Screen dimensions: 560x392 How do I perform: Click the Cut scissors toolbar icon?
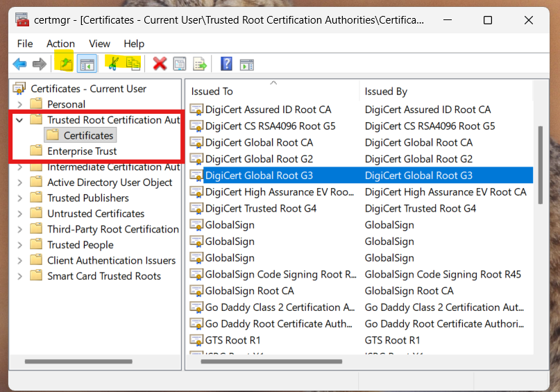click(x=113, y=64)
